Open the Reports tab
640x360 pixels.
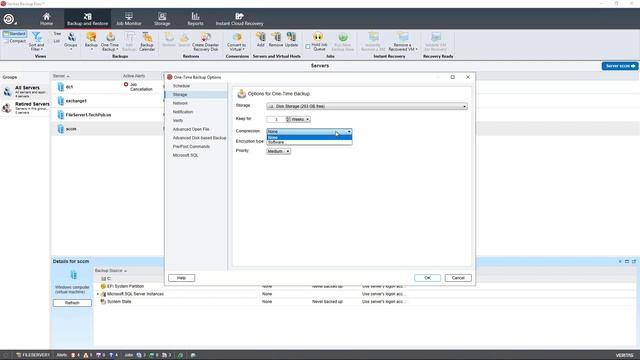pos(195,19)
